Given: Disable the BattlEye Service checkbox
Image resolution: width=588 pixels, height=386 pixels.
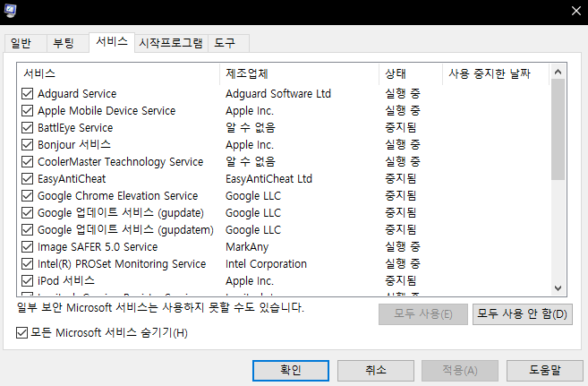Looking at the screenshot, I should (27, 127).
